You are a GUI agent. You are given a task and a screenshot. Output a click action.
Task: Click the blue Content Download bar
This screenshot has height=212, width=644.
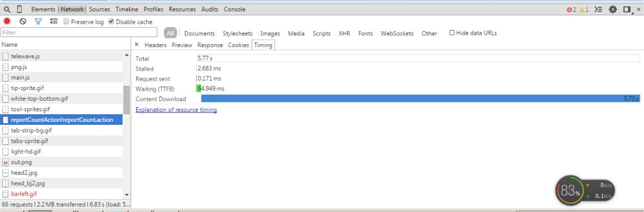pos(421,98)
